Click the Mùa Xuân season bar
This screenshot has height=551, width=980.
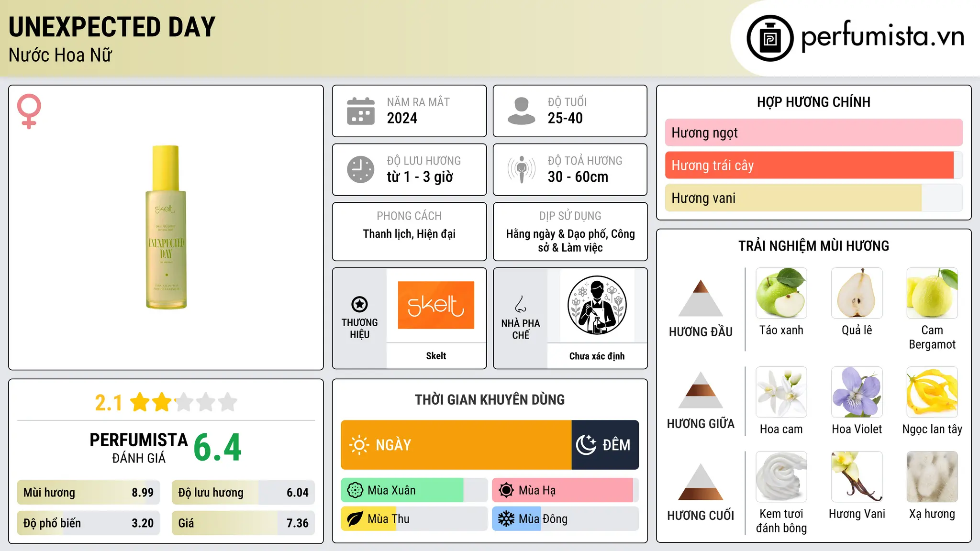tap(414, 490)
